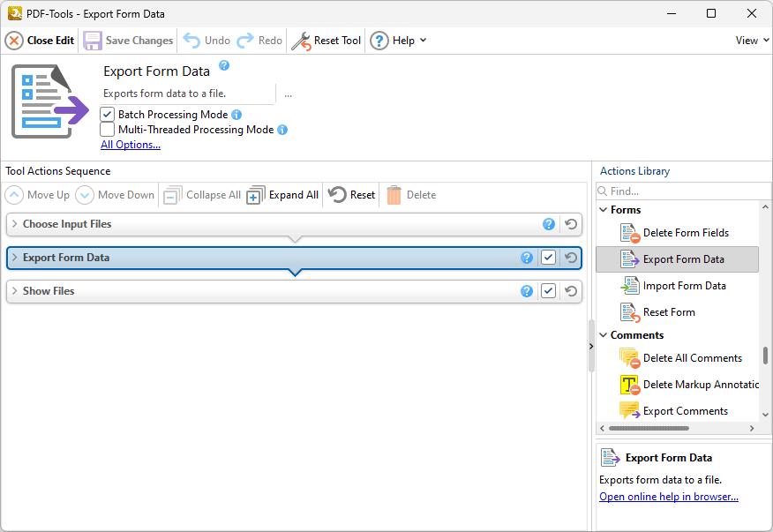This screenshot has width=773, height=532.
Task: Click the large Export Form Data tool icon
Action: click(x=50, y=101)
